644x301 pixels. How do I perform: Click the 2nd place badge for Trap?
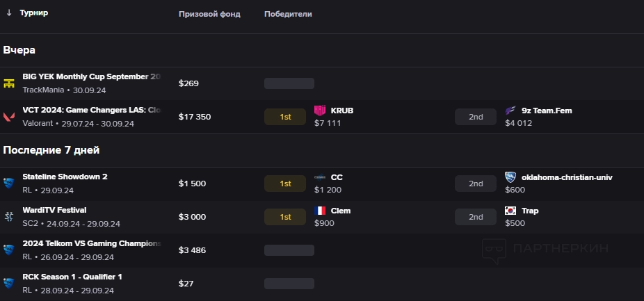point(476,217)
